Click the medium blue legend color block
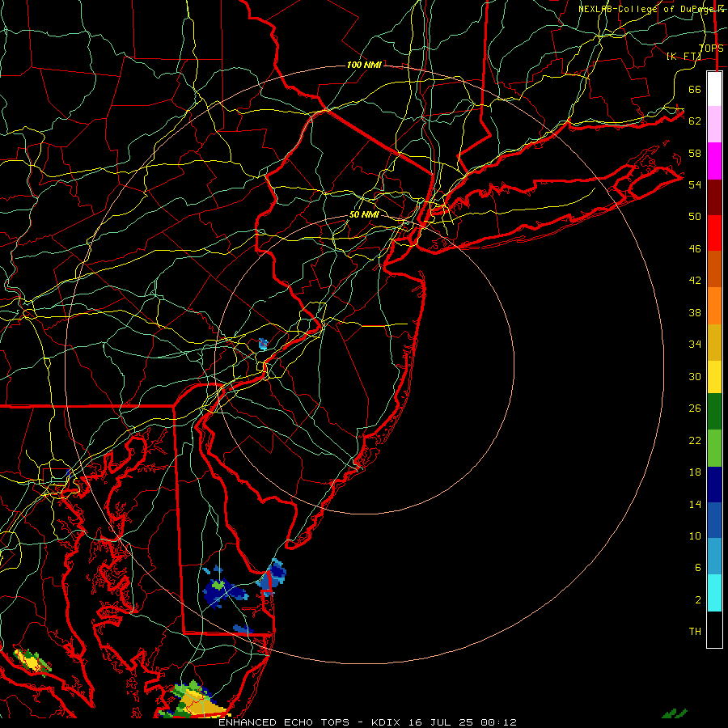728x728 pixels. [714, 520]
